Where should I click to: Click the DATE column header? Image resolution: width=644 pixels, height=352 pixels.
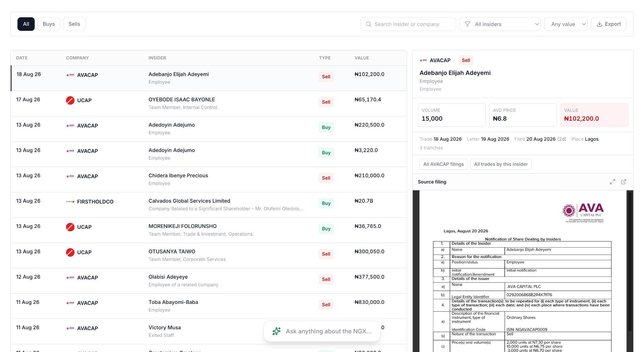coord(22,58)
